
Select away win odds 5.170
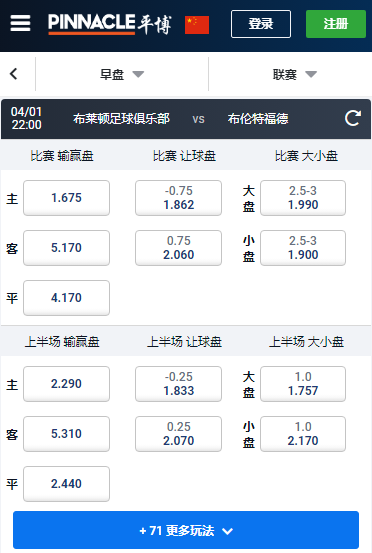(66, 248)
